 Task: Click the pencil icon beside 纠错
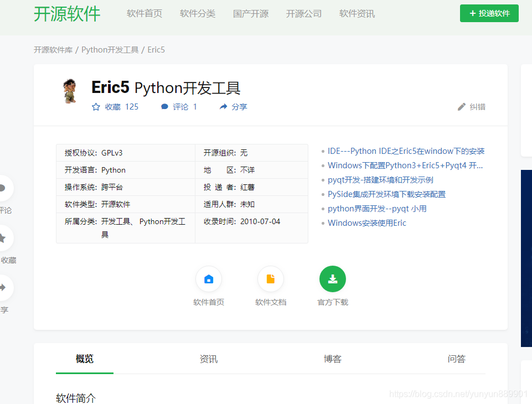coord(462,107)
